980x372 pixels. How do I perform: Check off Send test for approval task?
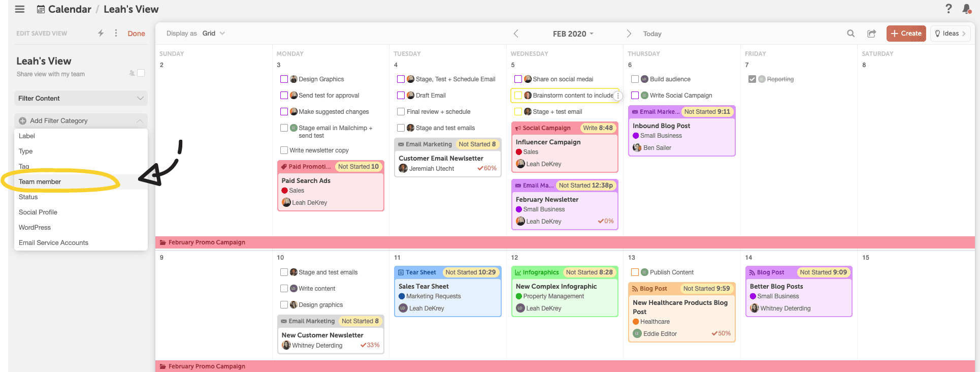click(284, 96)
